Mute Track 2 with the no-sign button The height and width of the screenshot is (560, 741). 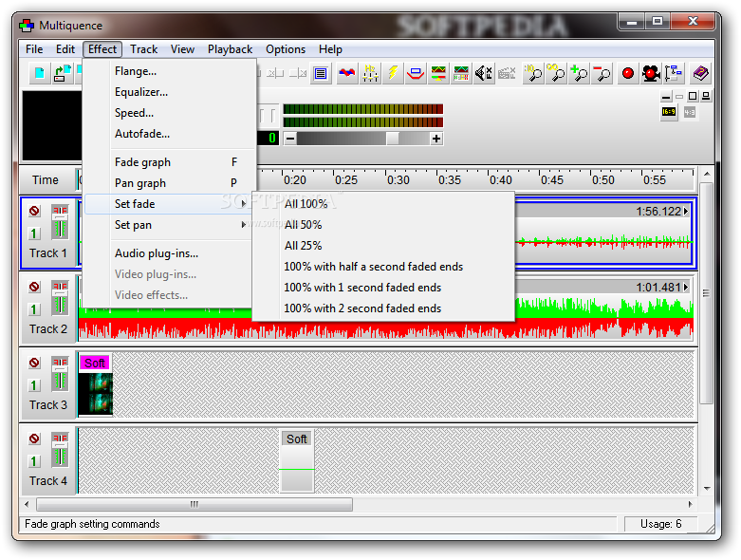point(34,287)
